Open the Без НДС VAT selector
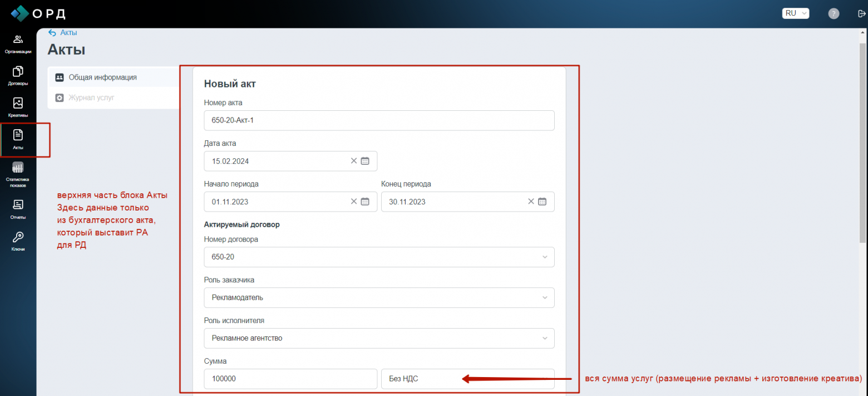 (468, 379)
